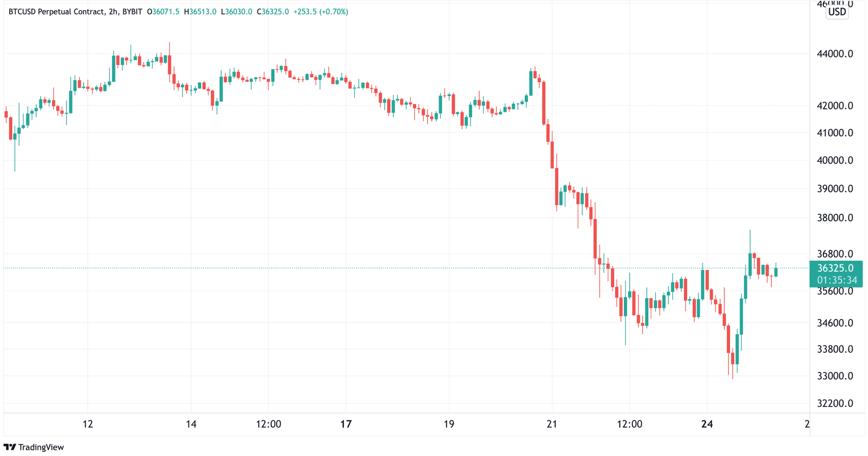Select the current price label 36325.0

[x=835, y=268]
